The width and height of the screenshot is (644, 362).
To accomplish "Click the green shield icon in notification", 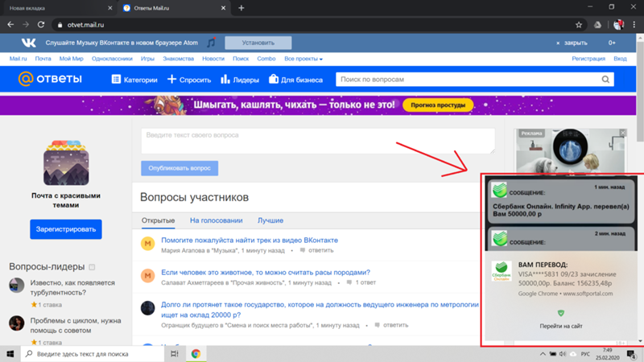I will click(560, 313).
